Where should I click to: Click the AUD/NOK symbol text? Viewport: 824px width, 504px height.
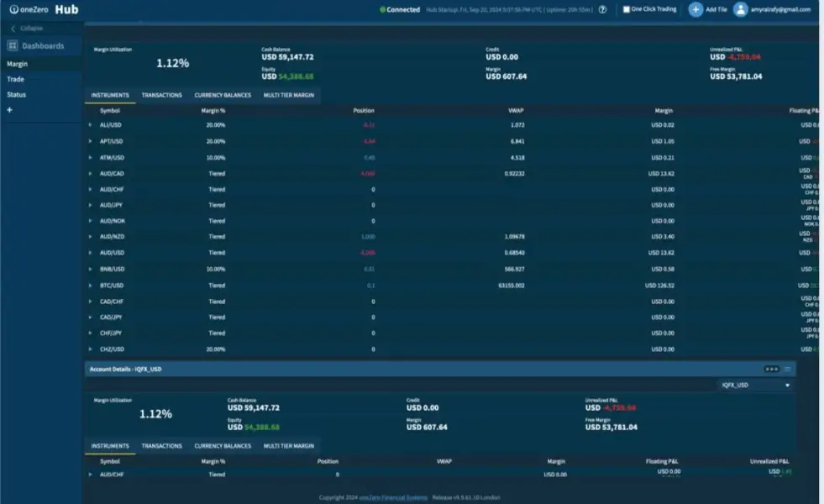113,221
